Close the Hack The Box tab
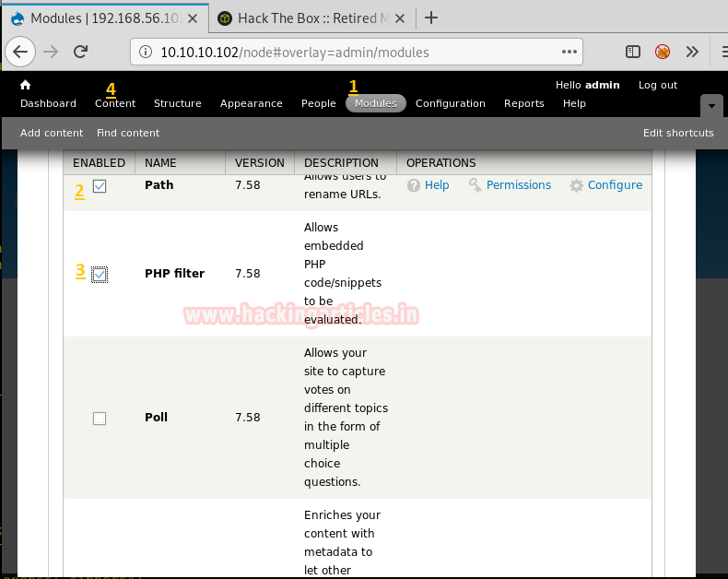The image size is (728, 579). [x=400, y=18]
